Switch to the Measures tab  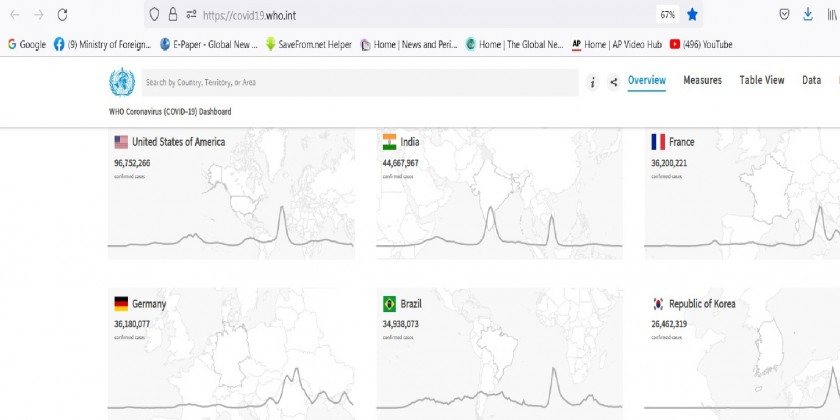[702, 80]
